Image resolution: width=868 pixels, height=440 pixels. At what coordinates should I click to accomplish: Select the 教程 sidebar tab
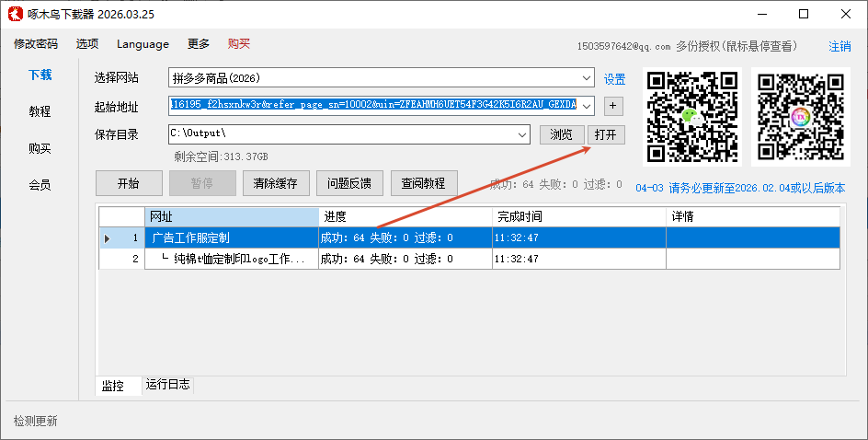(40, 111)
